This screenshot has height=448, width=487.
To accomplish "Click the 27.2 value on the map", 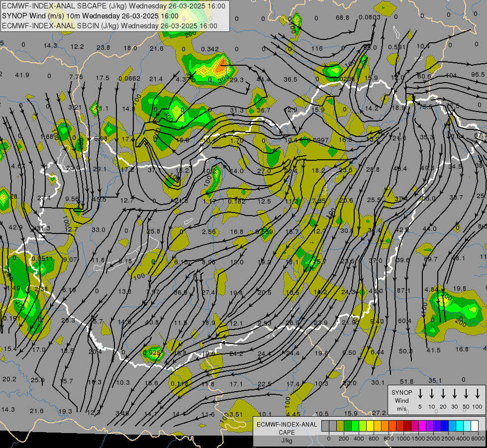I will pos(379,413).
